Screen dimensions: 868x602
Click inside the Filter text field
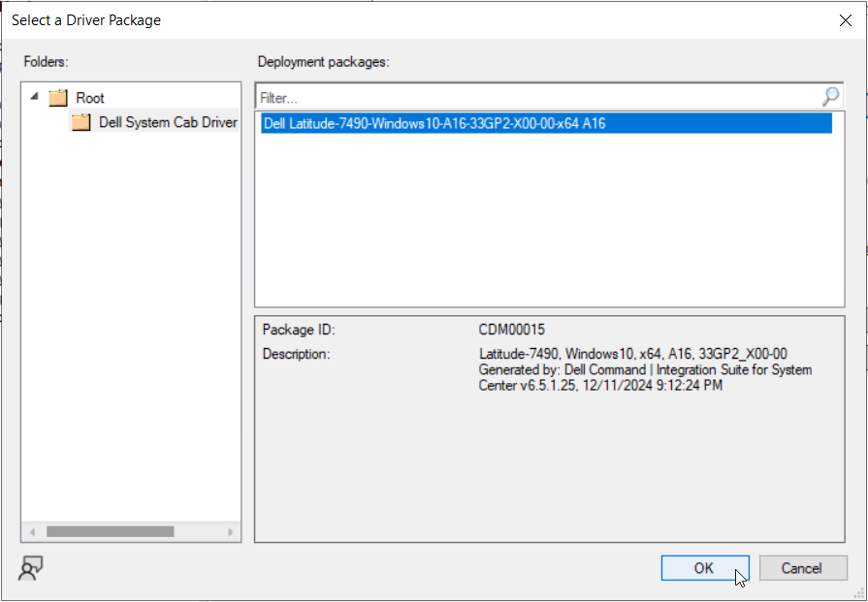[x=533, y=97]
